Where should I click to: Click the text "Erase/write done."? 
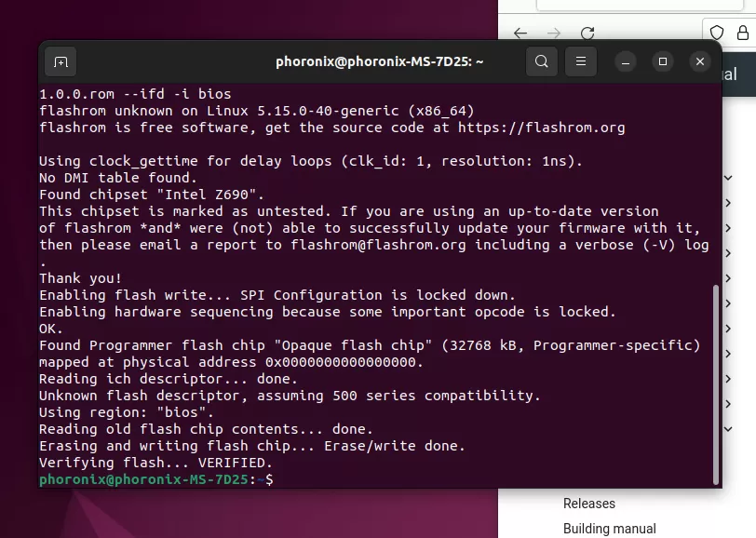[x=395, y=446]
